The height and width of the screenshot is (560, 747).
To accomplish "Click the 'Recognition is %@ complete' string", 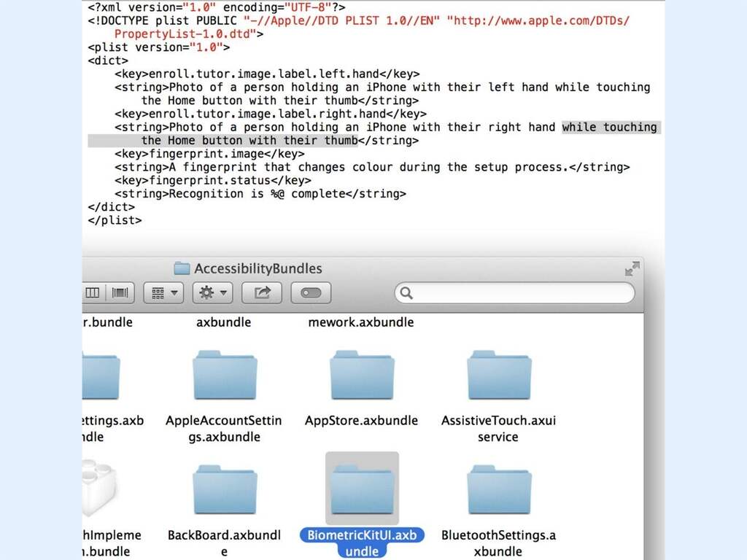I will point(260,194).
